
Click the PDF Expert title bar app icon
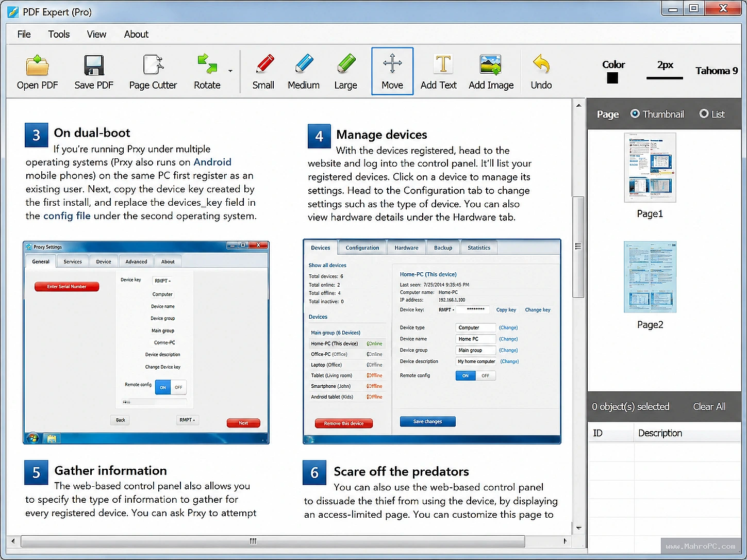[x=13, y=11]
